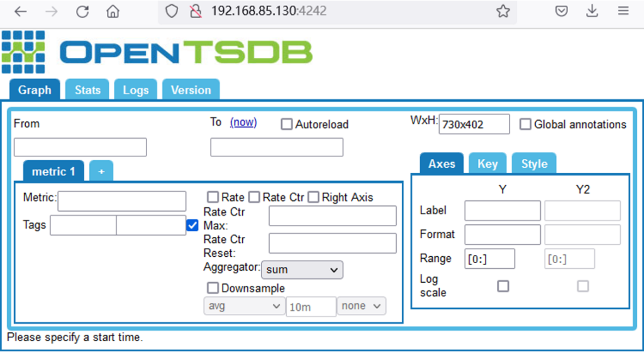Viewport: 644px width, 353px height.
Task: Click the 'Please specify a start time.' message
Action: tap(75, 337)
